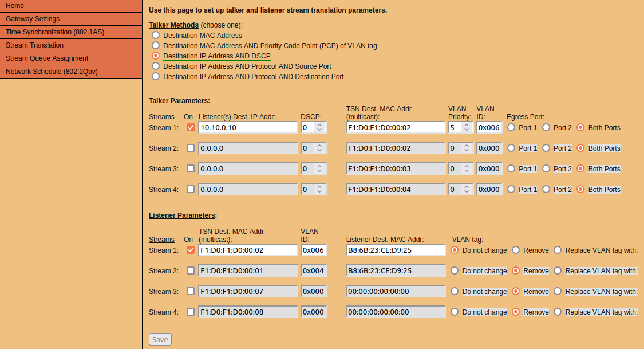
Task: Click talker Stream 1 VLAN ID field 0x006
Action: tap(489, 127)
